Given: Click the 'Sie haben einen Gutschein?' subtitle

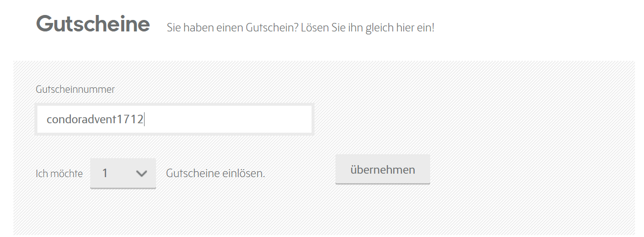Looking at the screenshot, I should [x=232, y=27].
